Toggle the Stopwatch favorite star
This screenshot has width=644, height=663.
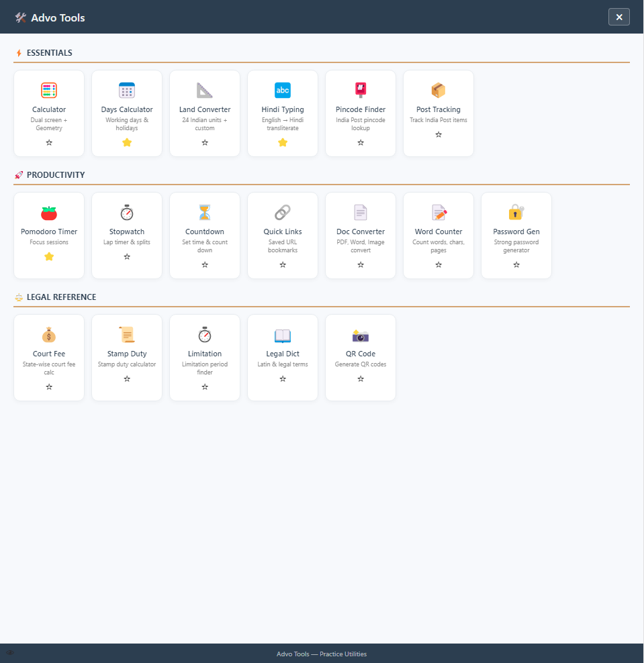(x=127, y=256)
